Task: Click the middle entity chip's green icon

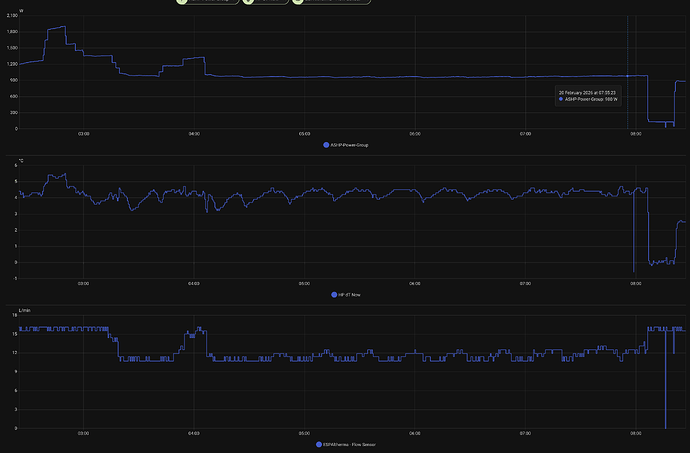Action: pyautogui.click(x=249, y=2)
